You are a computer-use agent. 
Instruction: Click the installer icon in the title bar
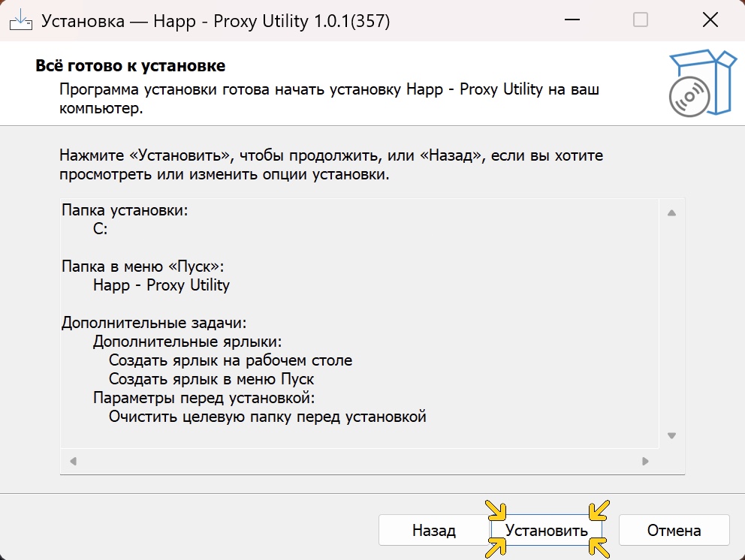(20, 21)
